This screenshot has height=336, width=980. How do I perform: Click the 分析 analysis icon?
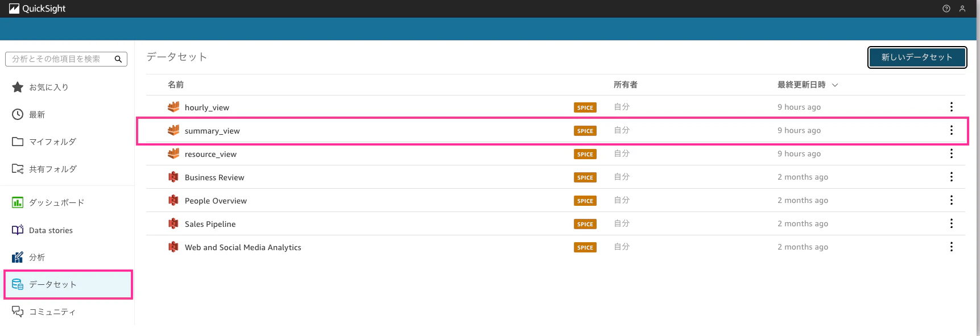18,257
